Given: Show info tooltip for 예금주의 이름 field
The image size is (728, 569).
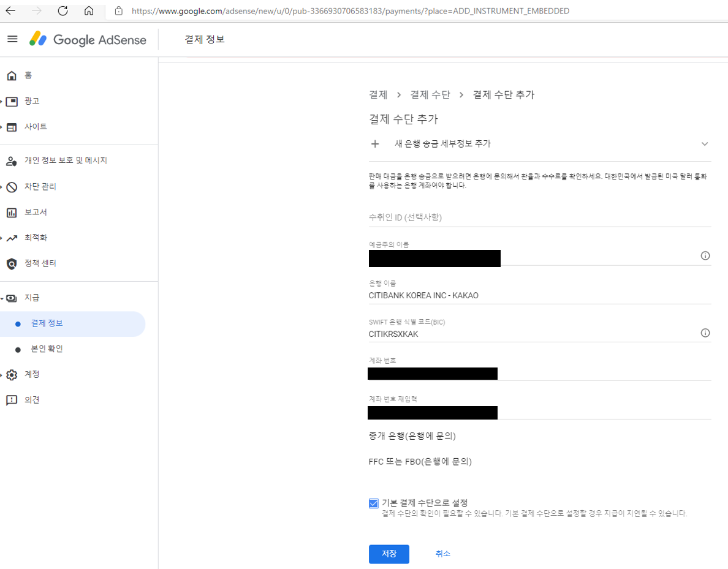Looking at the screenshot, I should tap(705, 256).
